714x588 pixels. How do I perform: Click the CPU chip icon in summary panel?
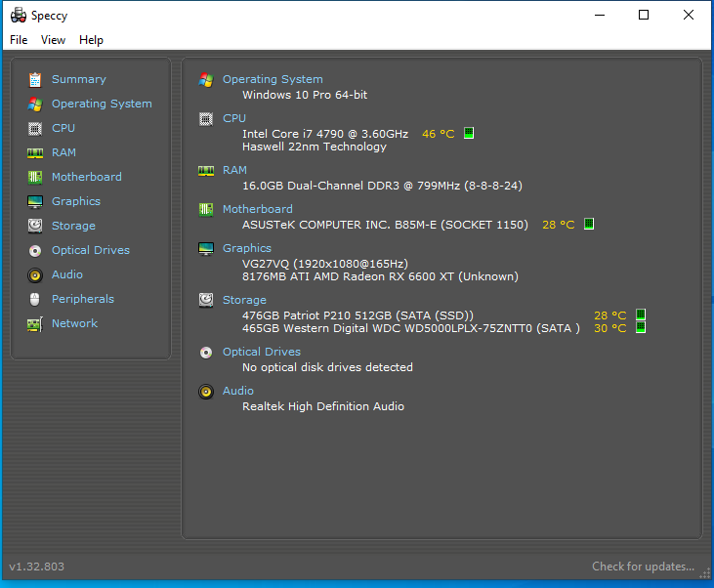206,119
